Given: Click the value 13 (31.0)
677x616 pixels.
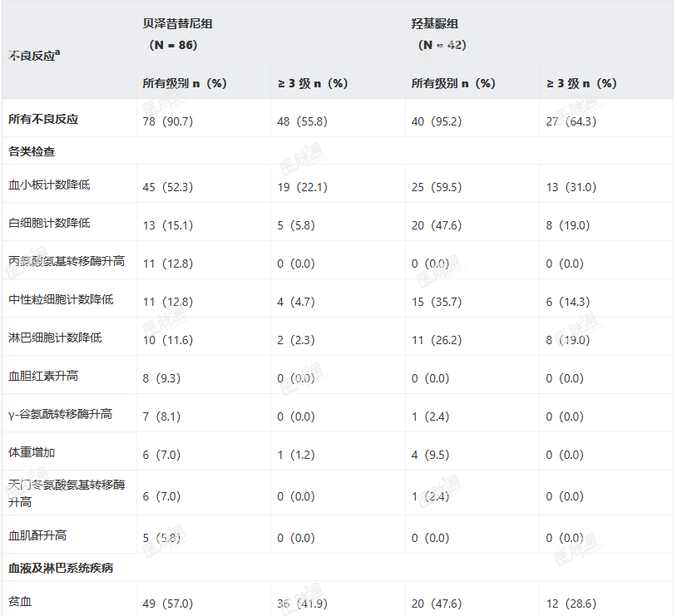Looking at the screenshot, I should [x=571, y=187].
